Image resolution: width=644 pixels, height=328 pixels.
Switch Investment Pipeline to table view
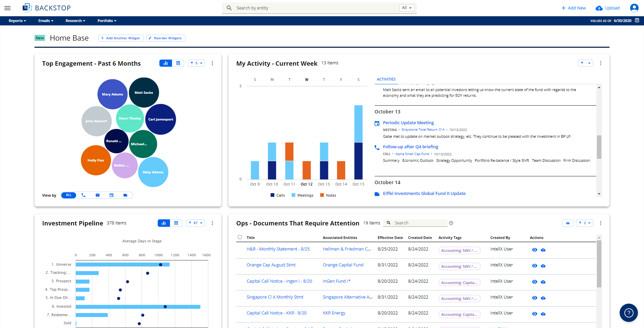pyautogui.click(x=176, y=223)
